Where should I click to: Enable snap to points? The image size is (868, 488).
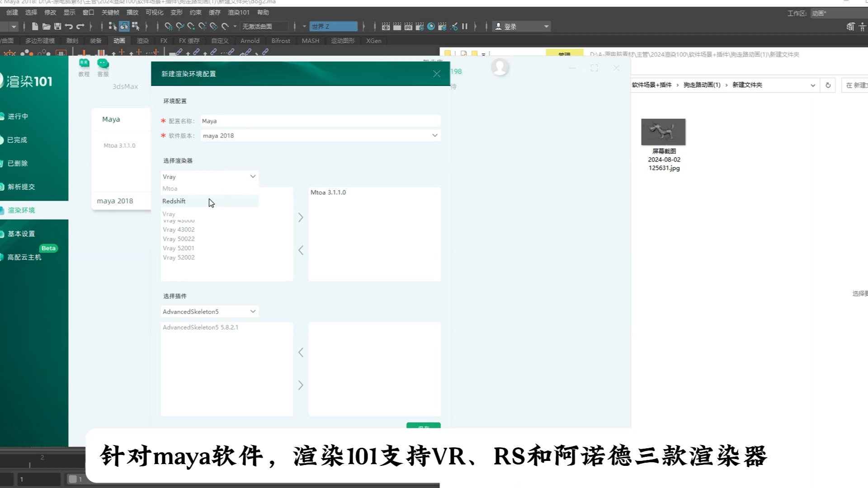point(191,27)
